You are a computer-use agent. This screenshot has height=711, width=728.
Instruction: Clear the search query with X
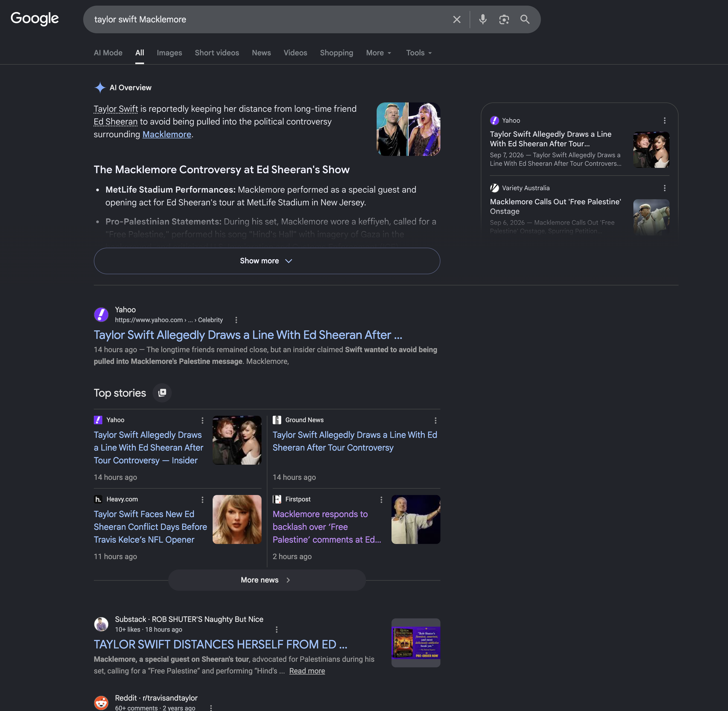pyautogui.click(x=457, y=20)
